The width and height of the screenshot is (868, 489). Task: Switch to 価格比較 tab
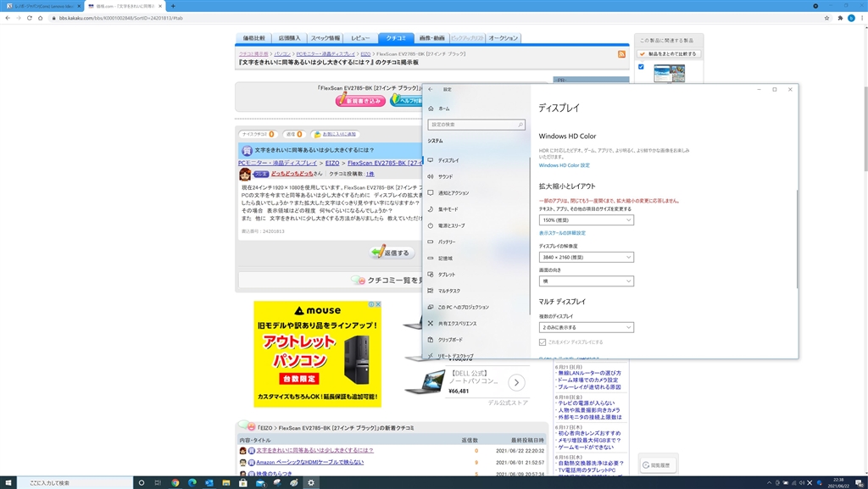click(253, 38)
